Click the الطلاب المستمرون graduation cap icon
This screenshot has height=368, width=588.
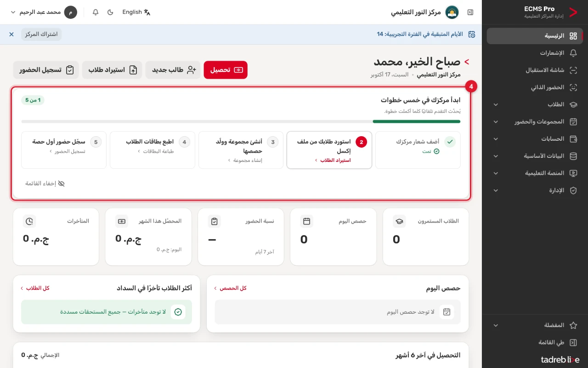pos(399,221)
